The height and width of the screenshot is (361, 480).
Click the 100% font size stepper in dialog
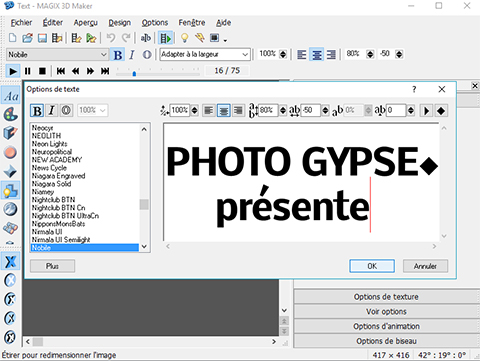(195, 110)
